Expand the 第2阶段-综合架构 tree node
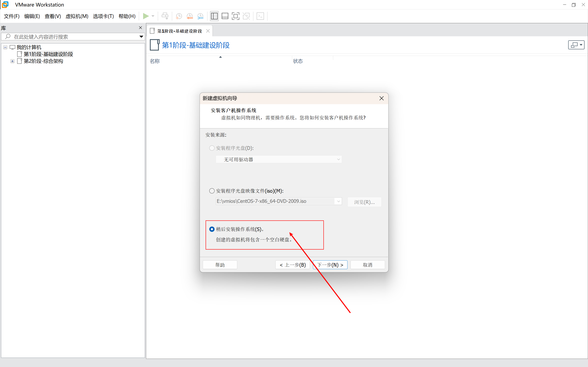 (x=12, y=61)
